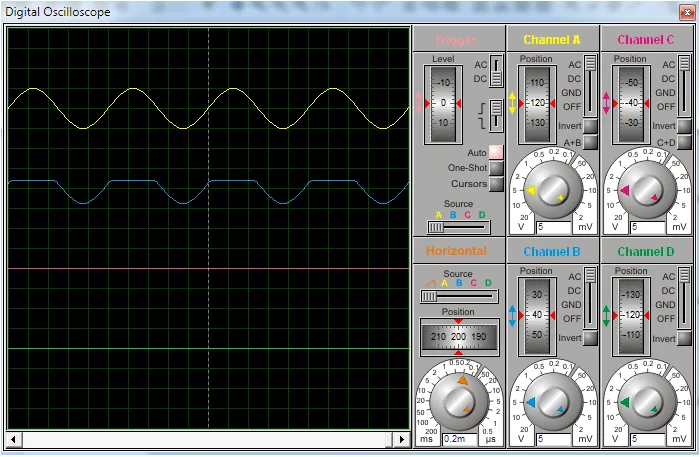The image size is (700, 457).
Task: Click Channel A voltage value field
Action: tap(554, 227)
